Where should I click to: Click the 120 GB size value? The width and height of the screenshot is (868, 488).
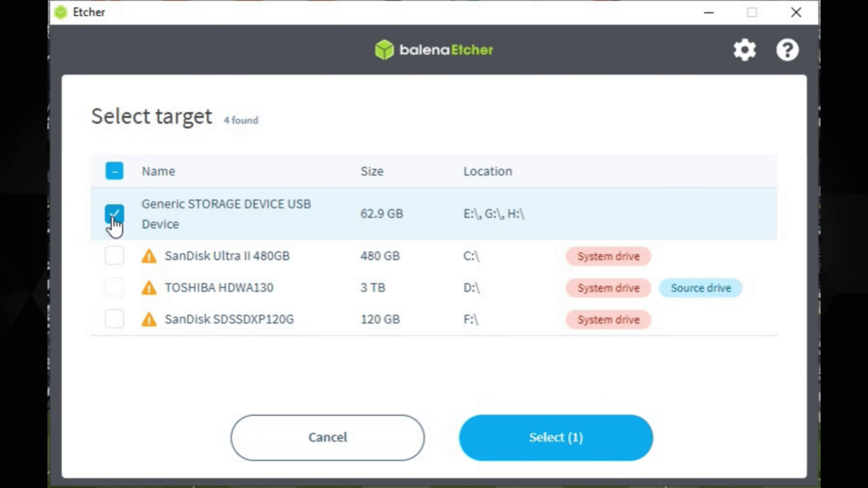point(380,319)
